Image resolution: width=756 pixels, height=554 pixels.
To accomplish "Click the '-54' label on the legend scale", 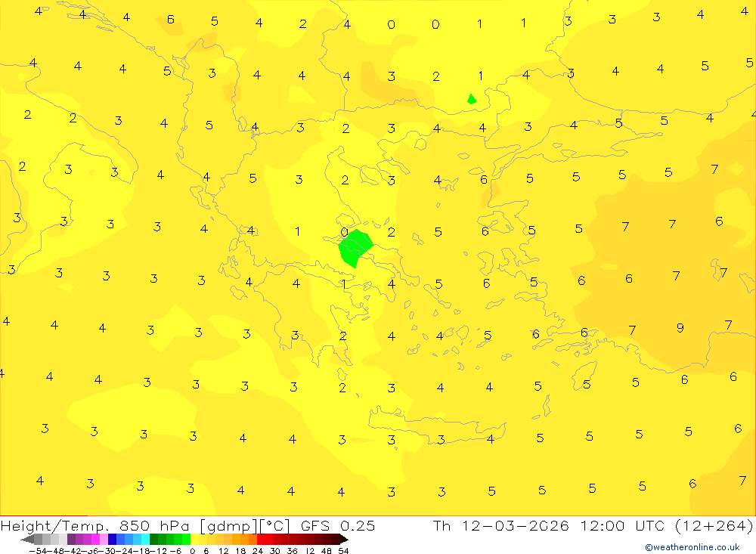I will pyautogui.click(x=38, y=551).
